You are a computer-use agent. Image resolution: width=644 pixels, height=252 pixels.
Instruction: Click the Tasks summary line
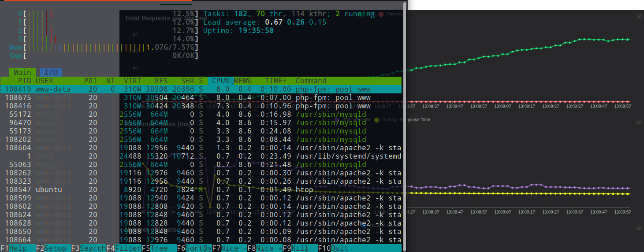289,14
